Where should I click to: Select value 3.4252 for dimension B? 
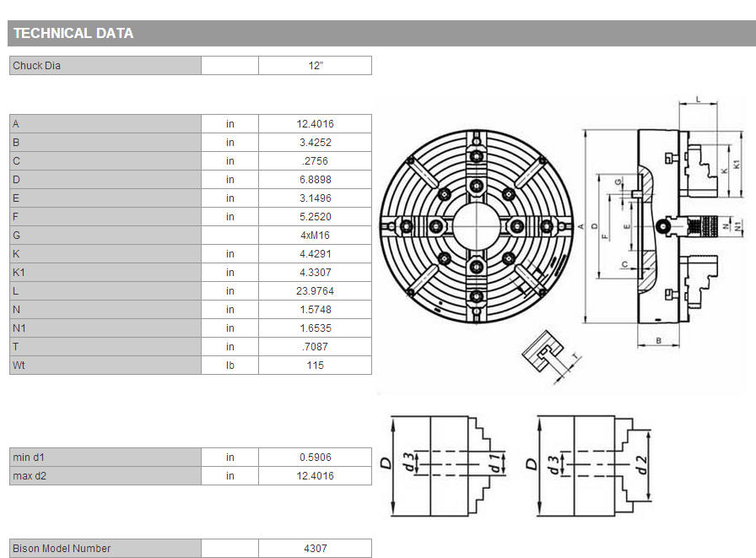click(x=315, y=143)
